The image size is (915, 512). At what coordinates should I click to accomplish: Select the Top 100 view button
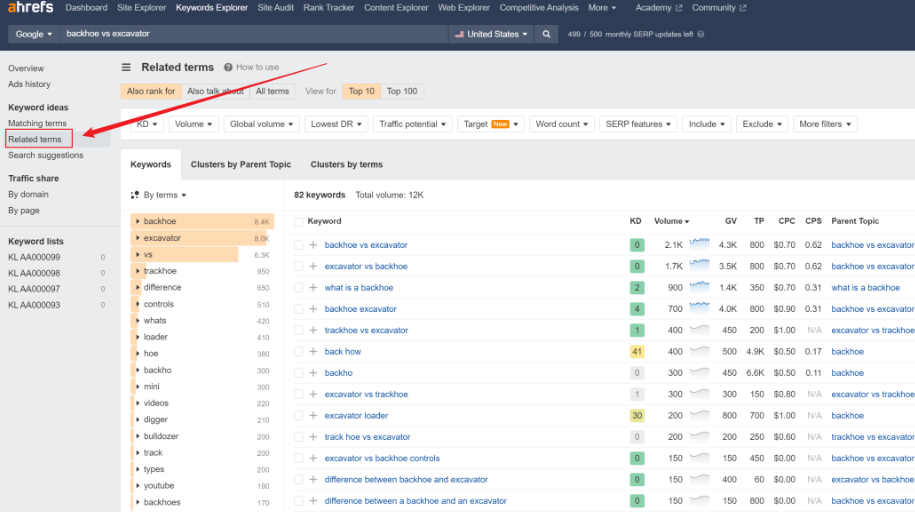tap(401, 91)
